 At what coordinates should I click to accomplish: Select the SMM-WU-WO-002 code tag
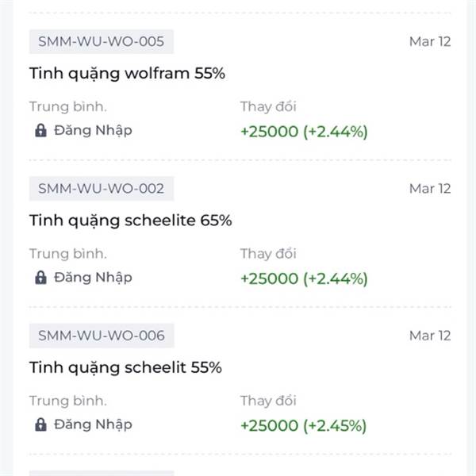click(x=101, y=188)
